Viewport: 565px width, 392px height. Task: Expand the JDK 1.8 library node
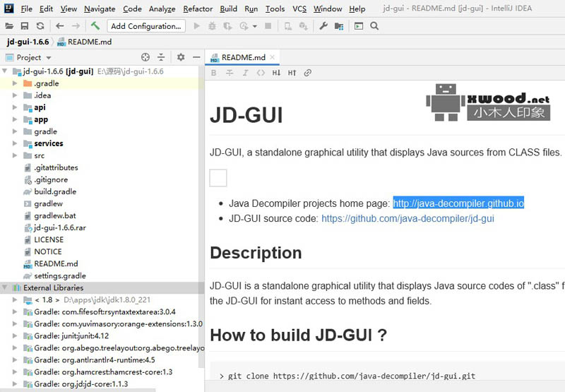click(15, 299)
